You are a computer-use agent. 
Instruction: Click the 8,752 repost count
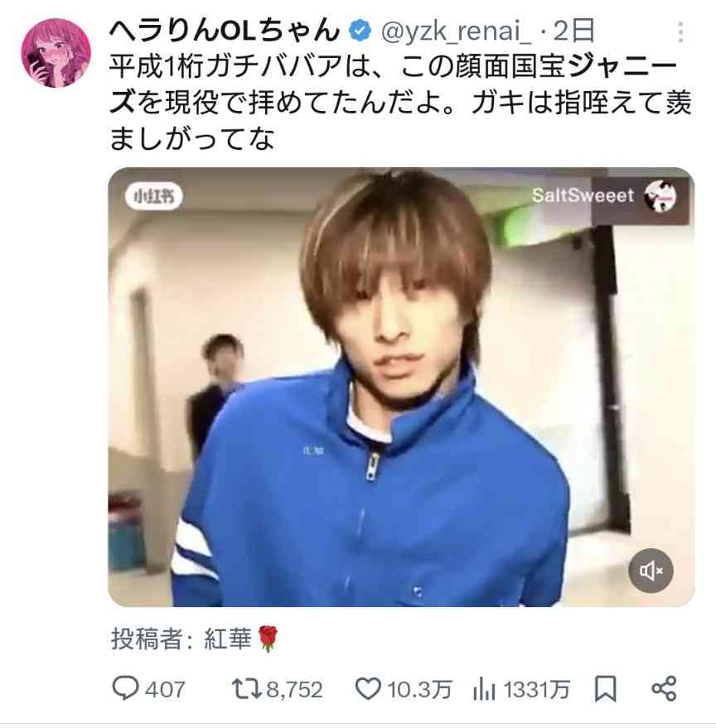[x=294, y=689]
